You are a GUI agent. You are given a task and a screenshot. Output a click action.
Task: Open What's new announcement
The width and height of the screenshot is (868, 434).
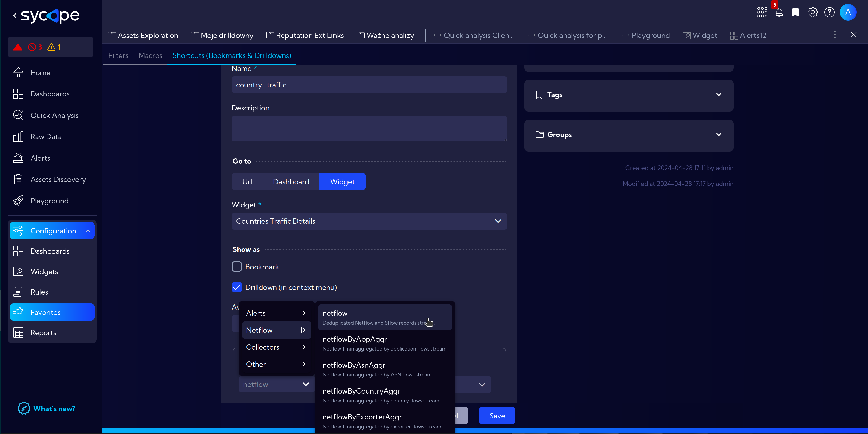pos(47,408)
